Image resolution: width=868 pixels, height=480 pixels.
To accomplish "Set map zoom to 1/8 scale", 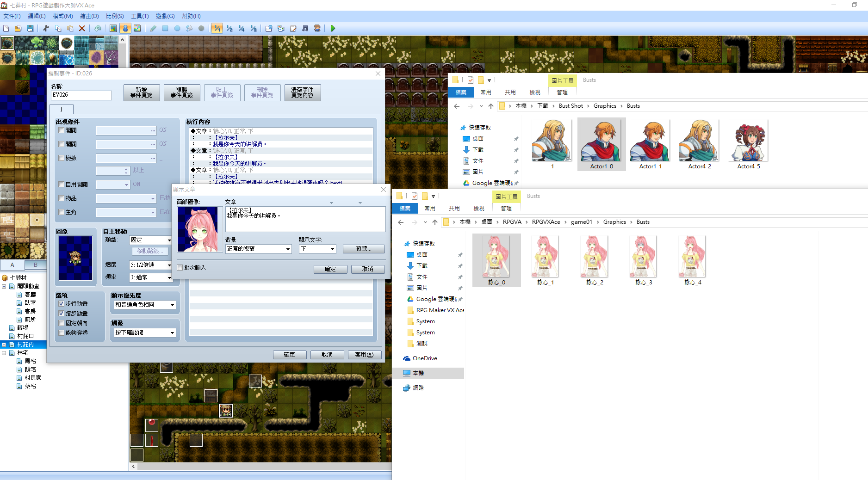I will coord(253,28).
